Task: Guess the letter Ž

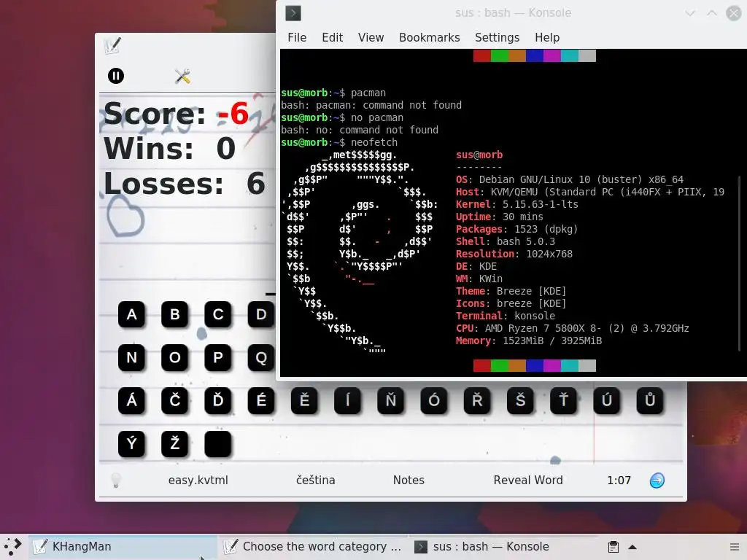Action: [x=175, y=444]
